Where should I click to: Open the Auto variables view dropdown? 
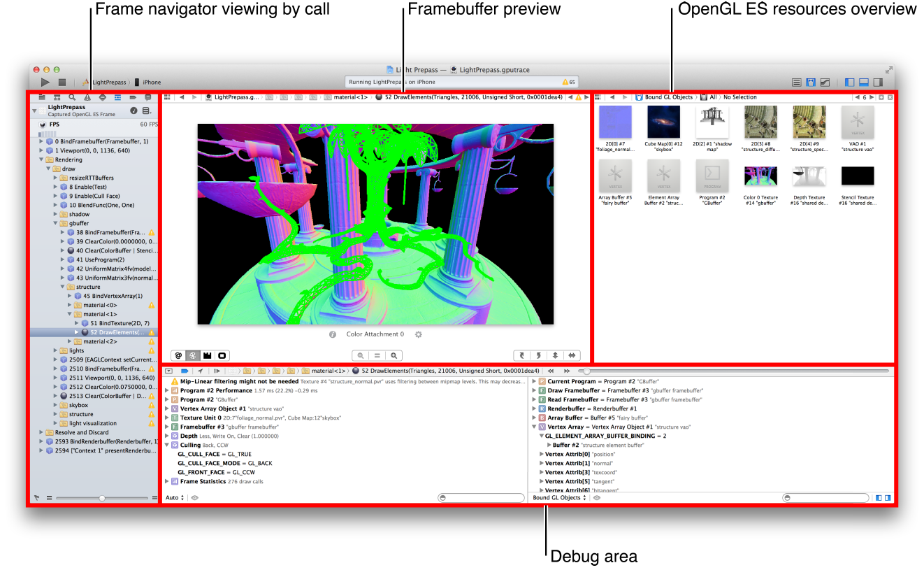pos(175,498)
